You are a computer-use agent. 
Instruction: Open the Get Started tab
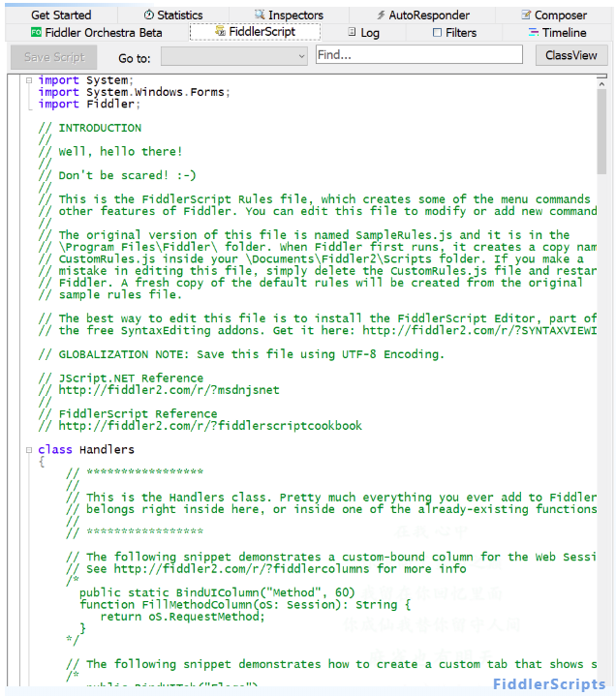click(61, 15)
